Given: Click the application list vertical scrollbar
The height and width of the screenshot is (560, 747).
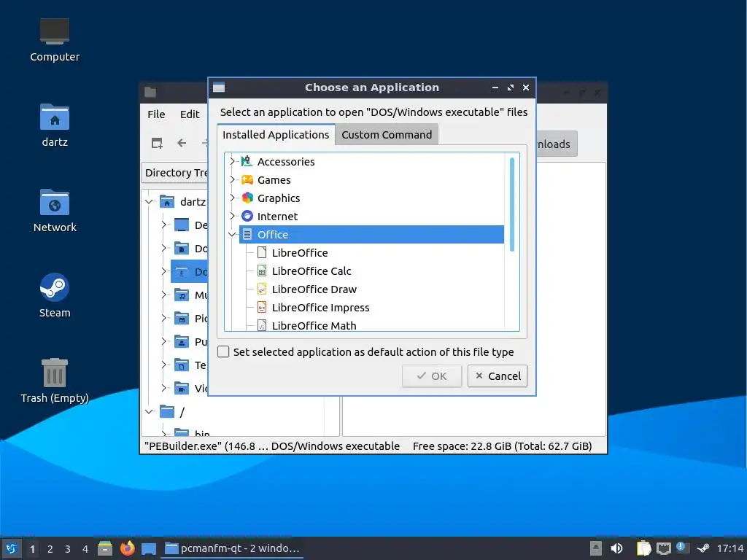Looking at the screenshot, I should (x=512, y=204).
